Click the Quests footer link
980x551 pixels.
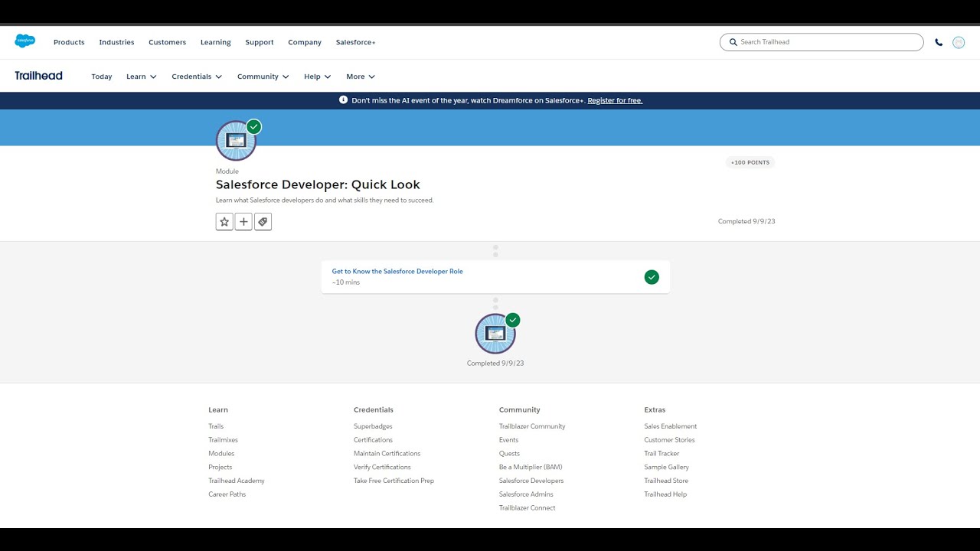coord(509,454)
